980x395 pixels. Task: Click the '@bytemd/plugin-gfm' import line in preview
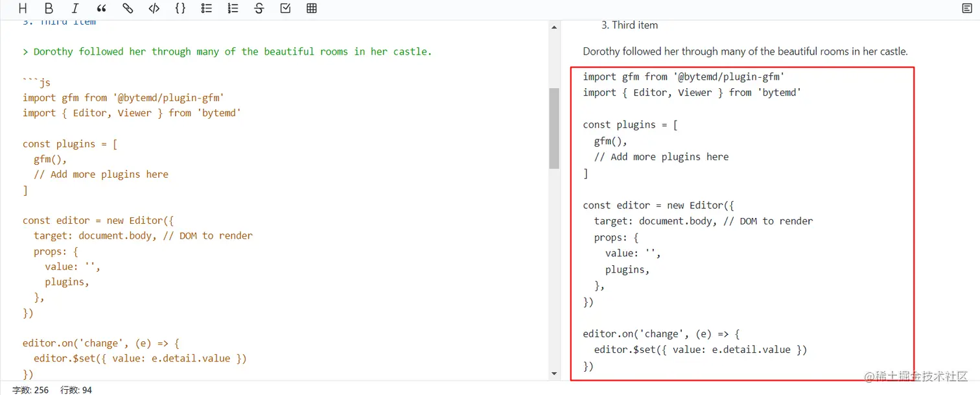point(684,77)
